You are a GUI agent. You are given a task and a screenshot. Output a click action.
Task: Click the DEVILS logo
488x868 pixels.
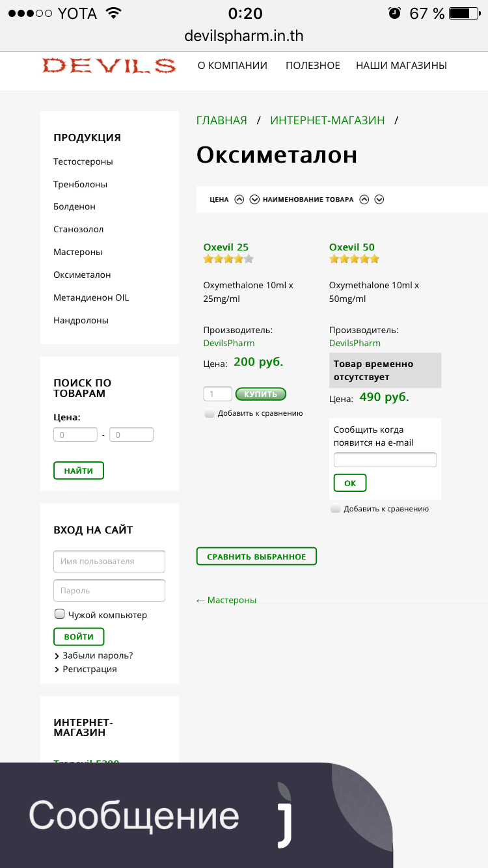(x=109, y=66)
